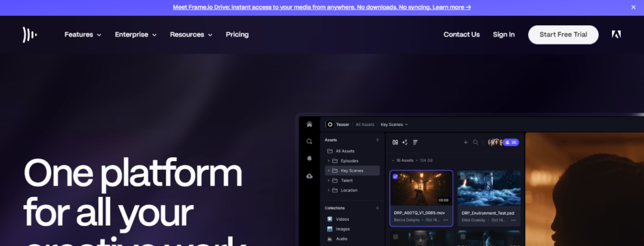Viewport: 644px width, 246px height.
Task: Go to the Pricing page
Action: click(237, 35)
